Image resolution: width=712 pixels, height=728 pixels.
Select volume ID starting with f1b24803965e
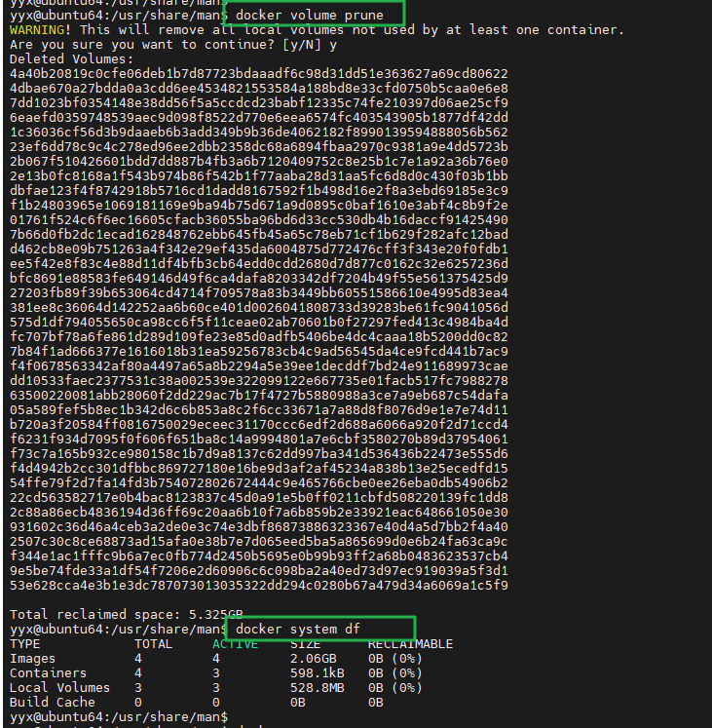click(259, 206)
